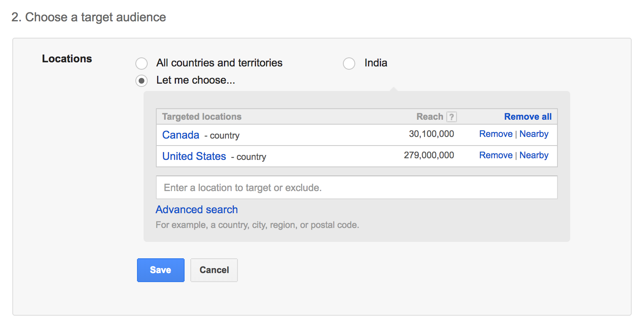
Task: Show locations nearby United States
Action: (534, 155)
